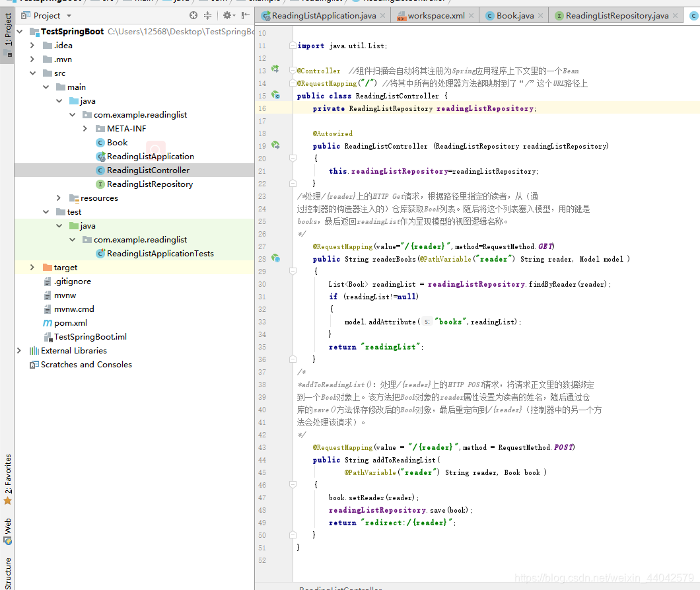Click Spring bean gutter icon at line 13
Screen dimensions: 700x590
point(275,69)
